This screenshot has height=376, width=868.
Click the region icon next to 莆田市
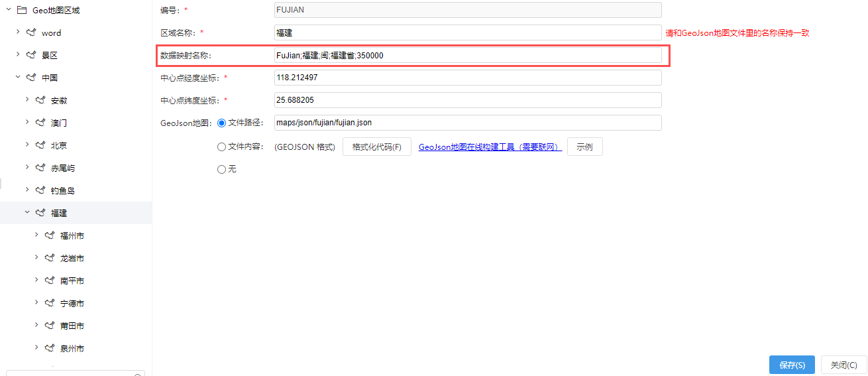[x=50, y=326]
